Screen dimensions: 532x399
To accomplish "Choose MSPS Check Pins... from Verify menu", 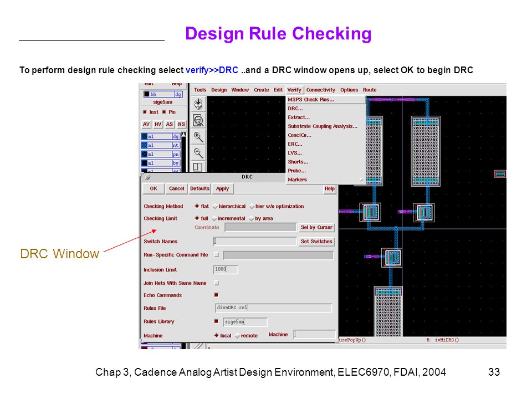I will click(326, 99).
